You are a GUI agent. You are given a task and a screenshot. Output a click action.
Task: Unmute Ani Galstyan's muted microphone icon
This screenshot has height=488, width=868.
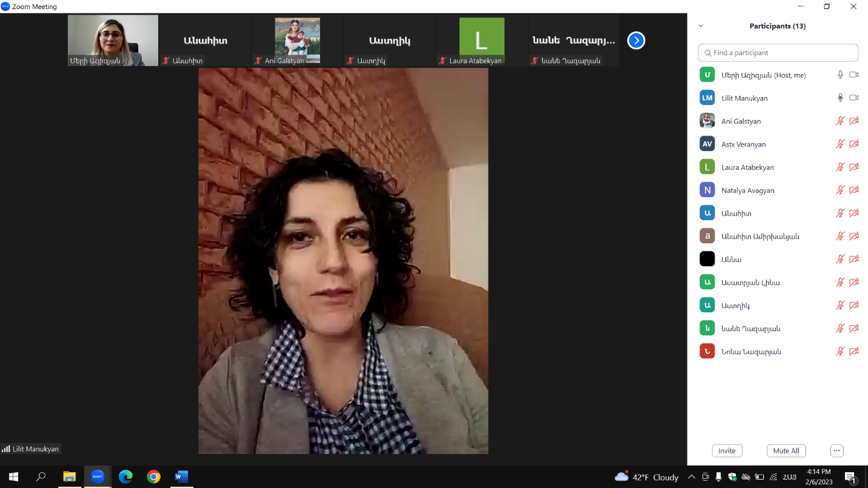tap(840, 121)
